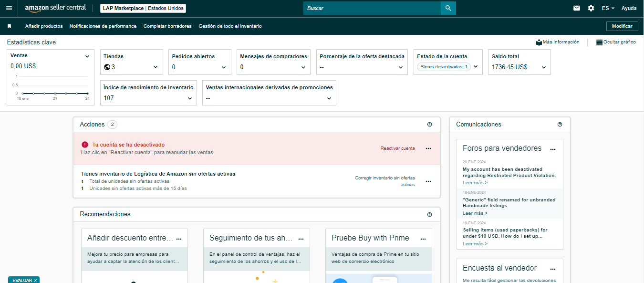The width and height of the screenshot is (644, 283).
Task: Focus the Buscar search field
Action: coord(372,8)
